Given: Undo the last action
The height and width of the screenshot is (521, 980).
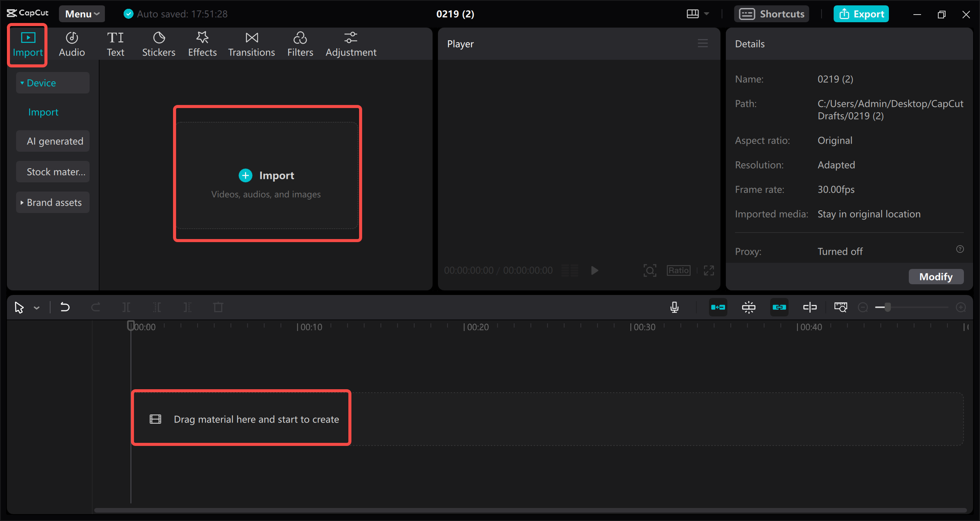Looking at the screenshot, I should 65,307.
